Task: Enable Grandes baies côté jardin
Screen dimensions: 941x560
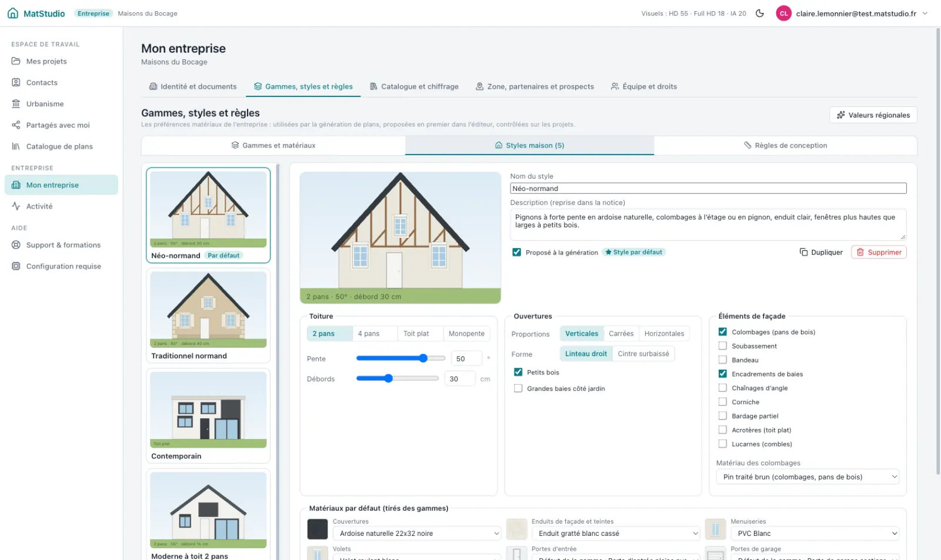Action: point(518,388)
